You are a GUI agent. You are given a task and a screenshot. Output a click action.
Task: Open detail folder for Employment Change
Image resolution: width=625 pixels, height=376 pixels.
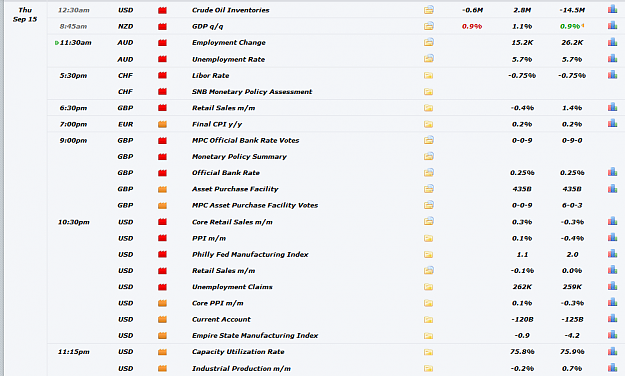428,42
